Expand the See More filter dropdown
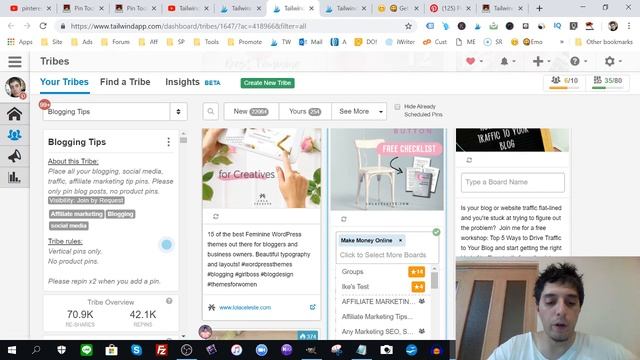Image resolution: width=640 pixels, height=360 pixels. pyautogui.click(x=359, y=111)
